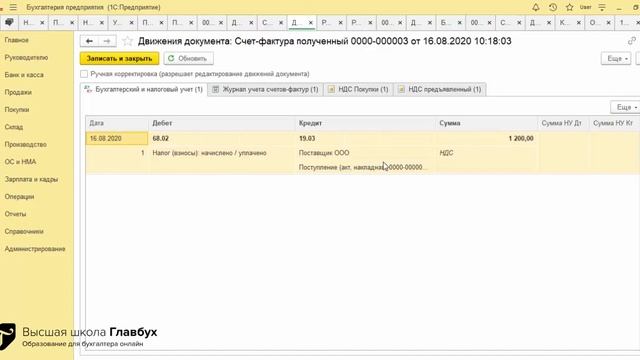Select 'Поступление (акт, накладная...' subconto

pos(365,167)
